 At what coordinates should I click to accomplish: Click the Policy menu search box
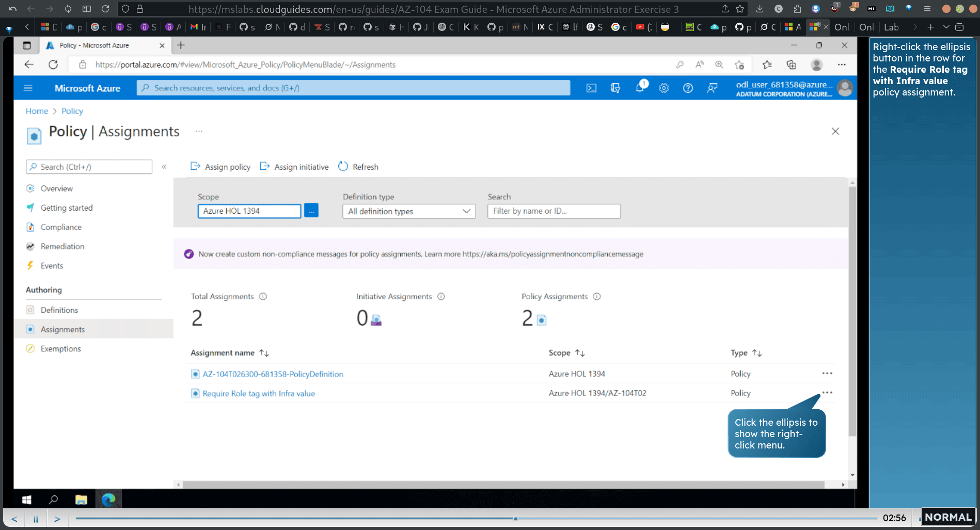89,167
